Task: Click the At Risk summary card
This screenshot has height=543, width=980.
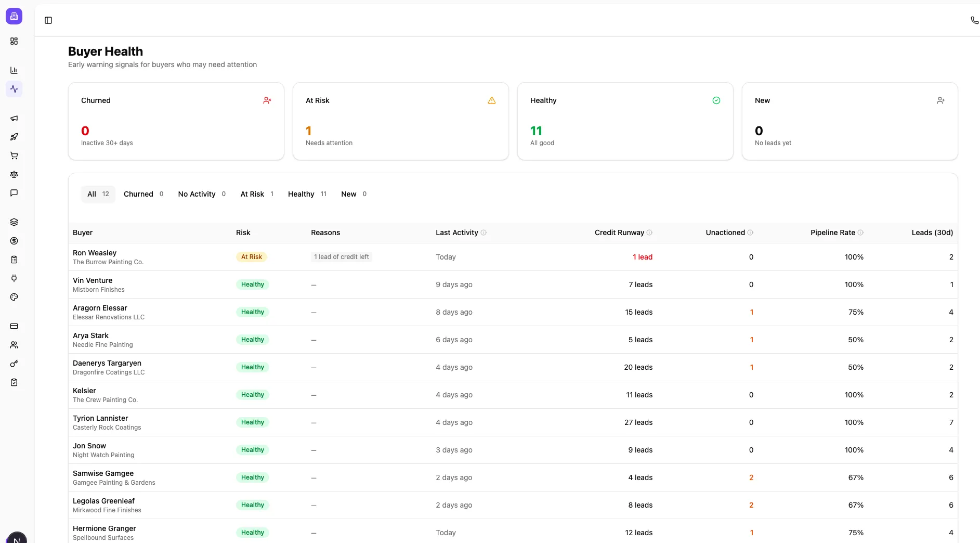Action: (x=400, y=121)
